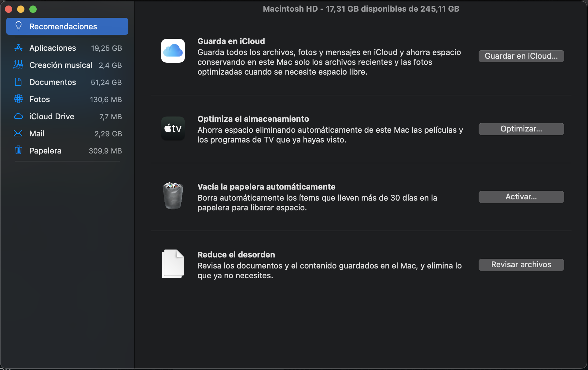Click the Apple TV icon
Image resolution: width=588 pixels, height=370 pixels.
173,128
